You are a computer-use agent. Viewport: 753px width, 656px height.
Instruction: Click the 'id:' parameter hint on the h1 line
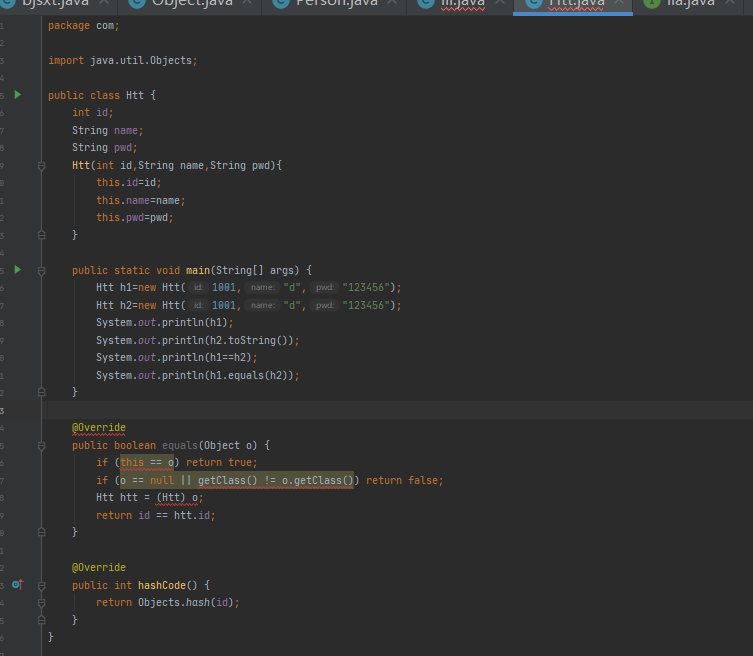198,288
